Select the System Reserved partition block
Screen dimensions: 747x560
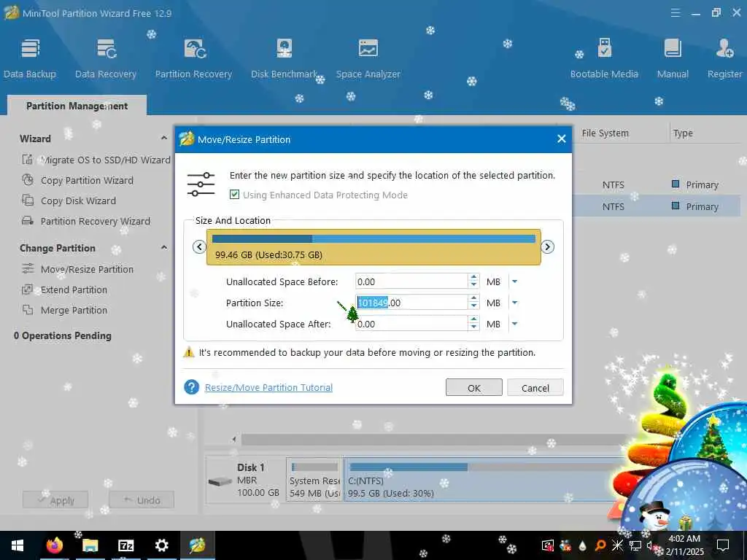[314, 480]
